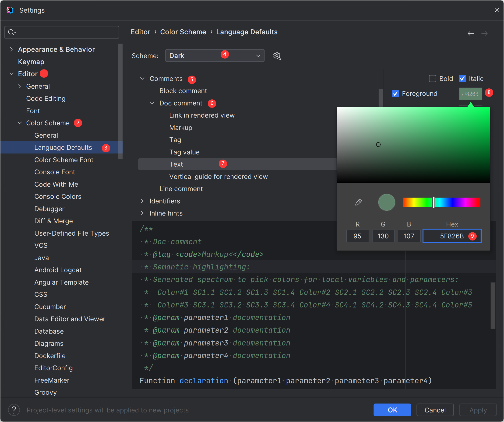Image resolution: width=504 pixels, height=422 pixels.
Task: Click the Cancel button
Action: coord(435,410)
